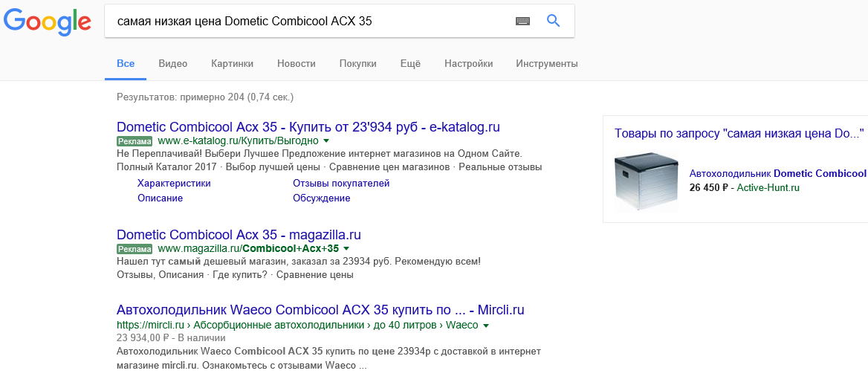Expand the magazilla.ru URL dropdown arrow
This screenshot has height=385, width=868.
(346, 248)
